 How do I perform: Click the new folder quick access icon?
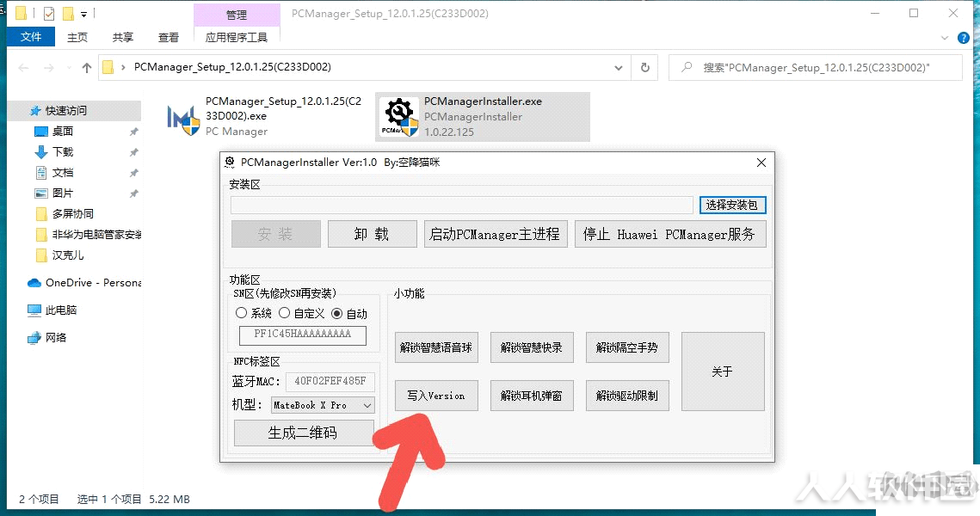[68, 13]
